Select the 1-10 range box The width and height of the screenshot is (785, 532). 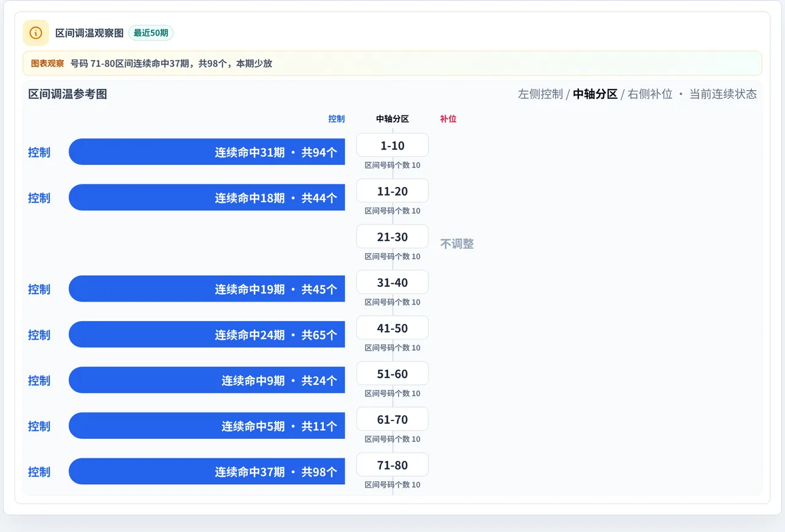pyautogui.click(x=392, y=145)
